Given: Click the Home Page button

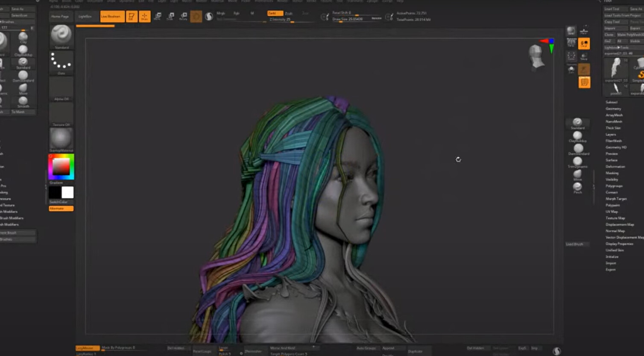Looking at the screenshot, I should click(x=60, y=17).
